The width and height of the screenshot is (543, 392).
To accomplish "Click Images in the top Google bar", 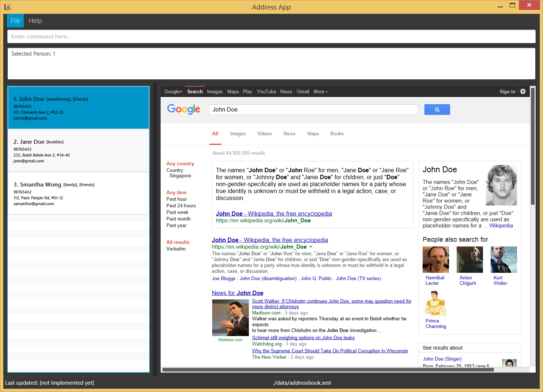I will point(215,92).
